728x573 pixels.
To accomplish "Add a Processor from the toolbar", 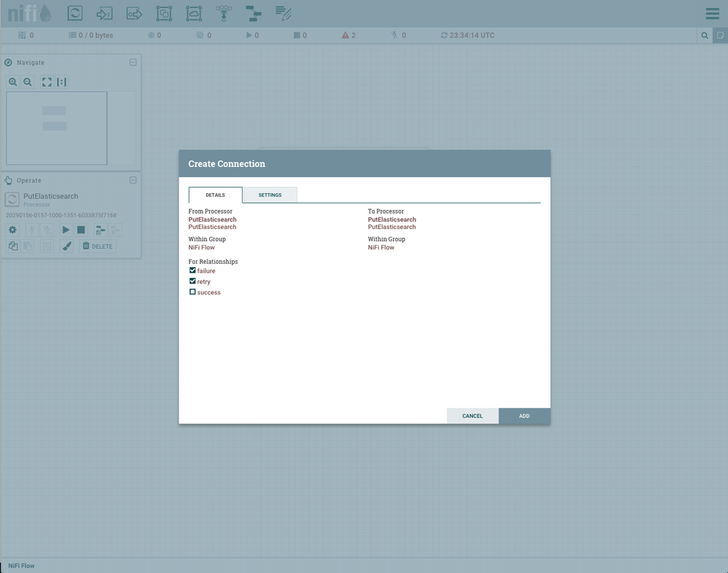I will click(x=75, y=13).
